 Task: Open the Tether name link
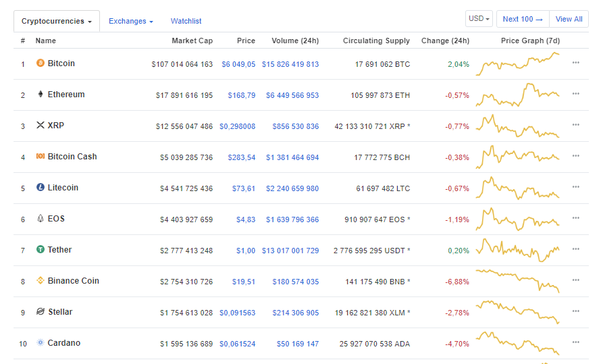point(59,249)
